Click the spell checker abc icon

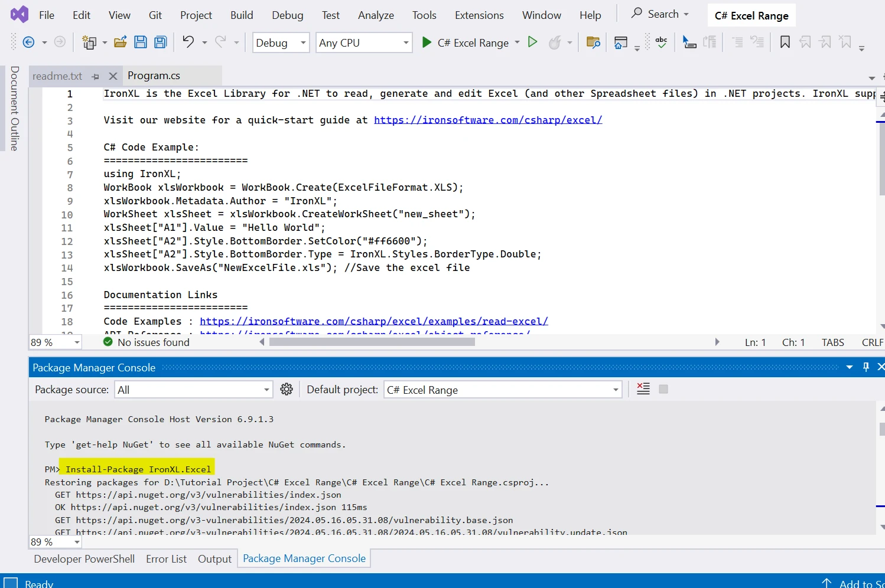661,42
